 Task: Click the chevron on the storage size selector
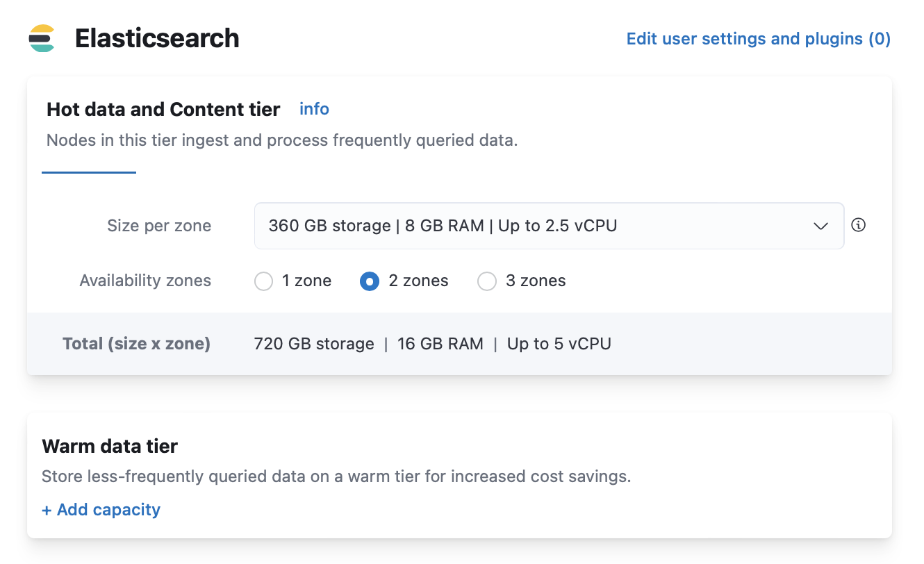click(x=820, y=226)
